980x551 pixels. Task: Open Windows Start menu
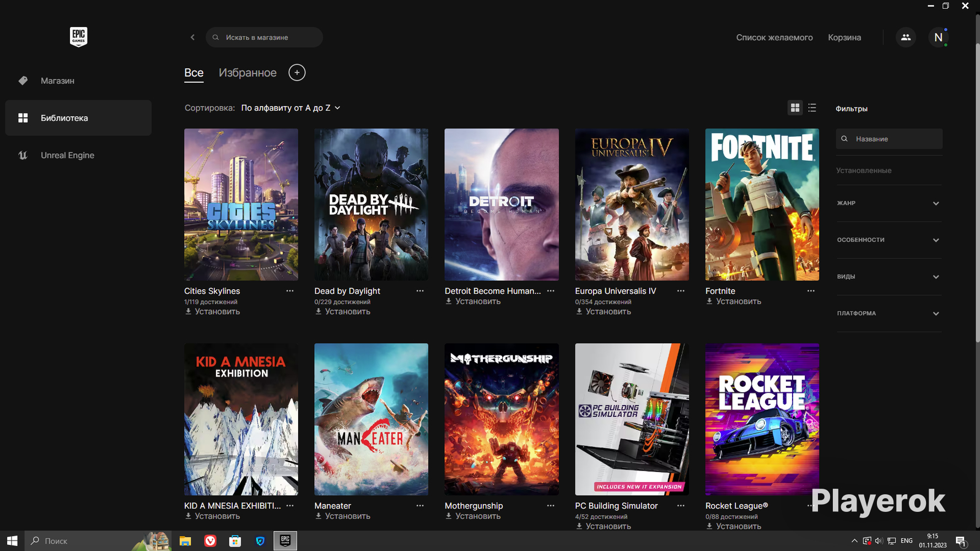click(12, 541)
